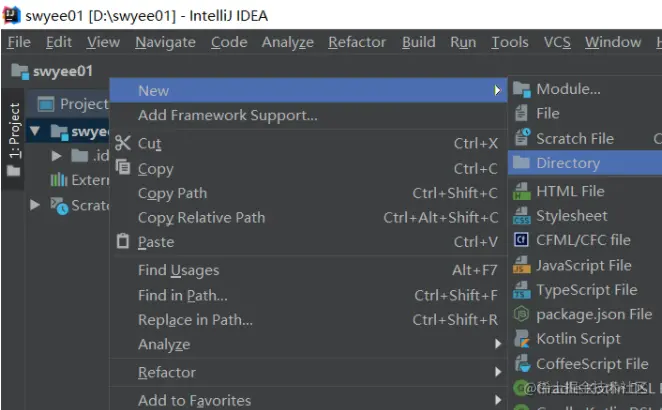Open the Analyze menu in menu bar
The width and height of the screenshot is (662, 410).
tap(288, 42)
